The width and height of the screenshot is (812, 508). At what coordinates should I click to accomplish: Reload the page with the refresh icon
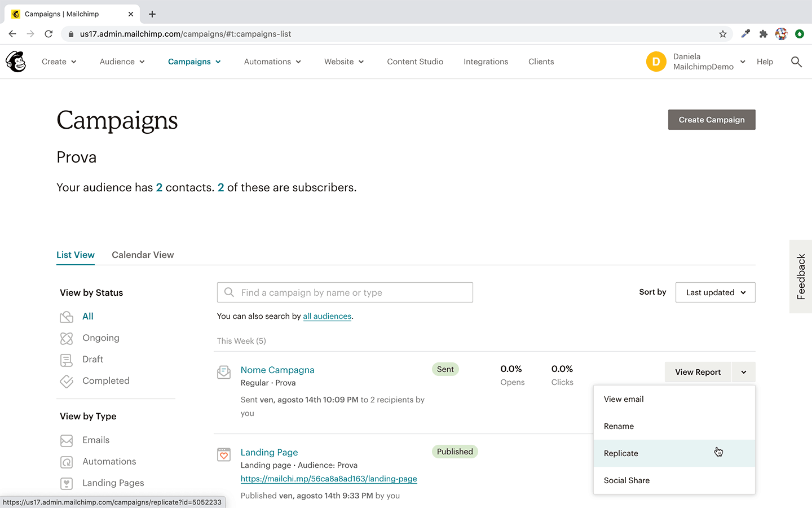pyautogui.click(x=48, y=34)
